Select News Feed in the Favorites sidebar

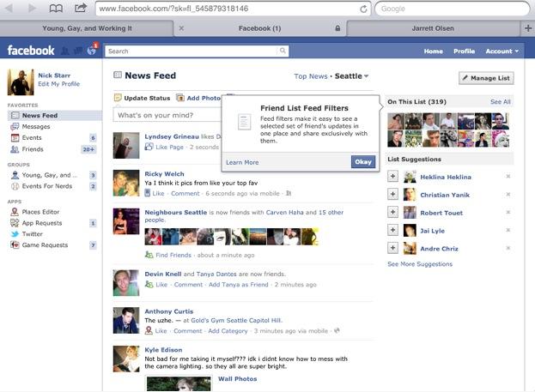55,116
